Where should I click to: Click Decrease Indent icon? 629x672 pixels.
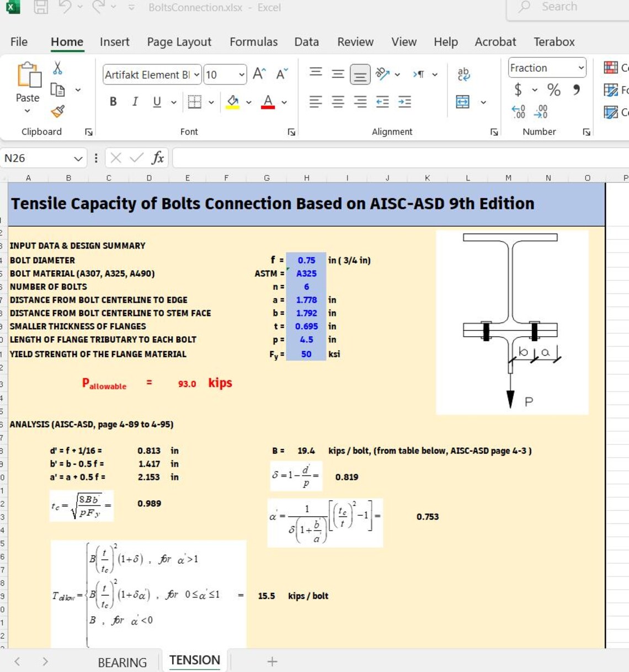382,102
